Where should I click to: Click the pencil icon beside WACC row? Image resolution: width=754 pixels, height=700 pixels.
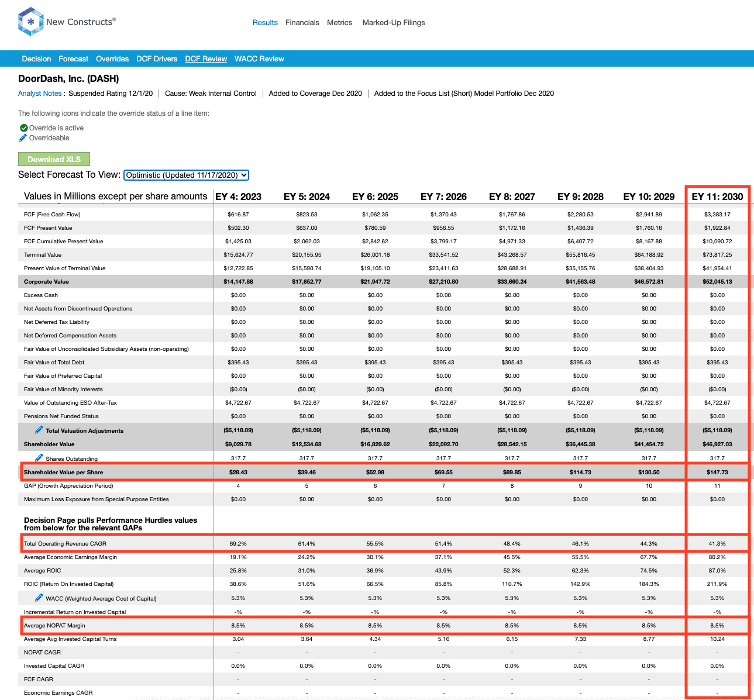pyautogui.click(x=39, y=598)
